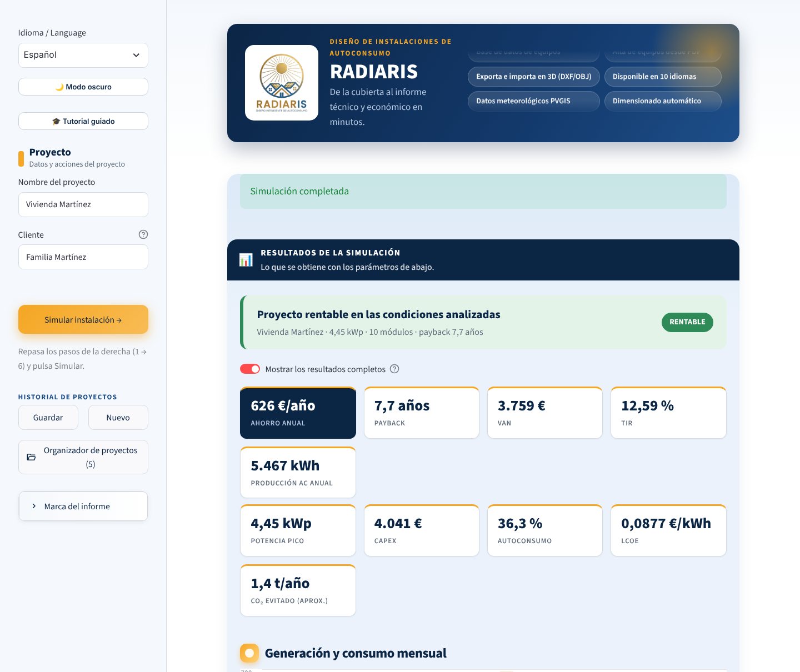Click the RESULTADOS DE LA SIMULACIÓN header
800x672 pixels.
click(330, 253)
